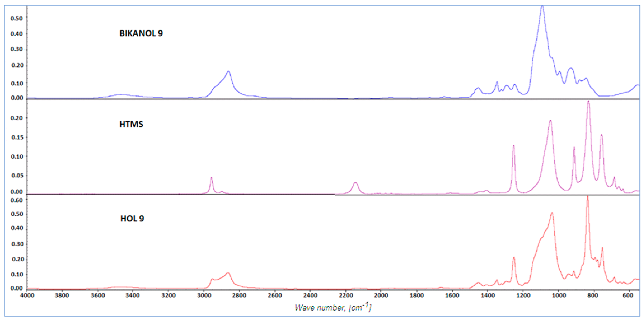Click the blue C-H stretch peak near 2870
644x321 pixels.
click(x=228, y=72)
